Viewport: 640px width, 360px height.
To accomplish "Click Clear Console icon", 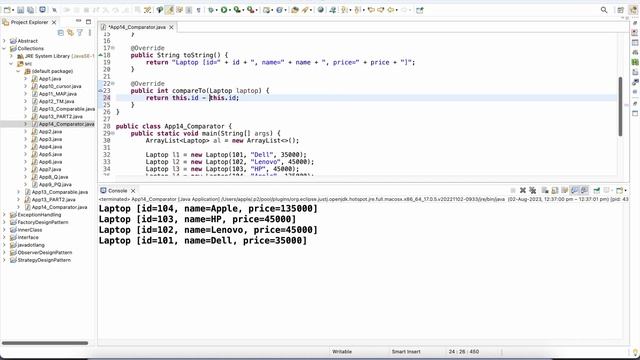I will [545, 191].
